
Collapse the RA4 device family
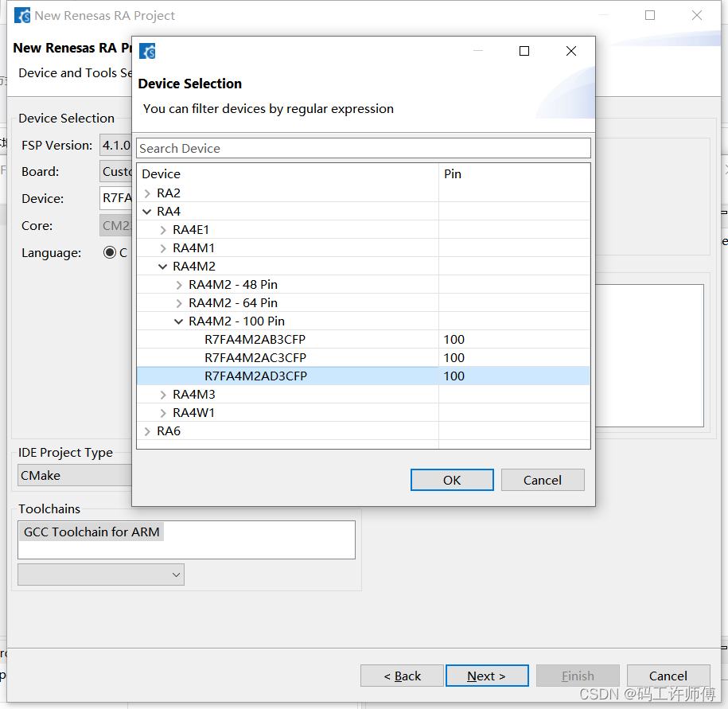(147, 212)
